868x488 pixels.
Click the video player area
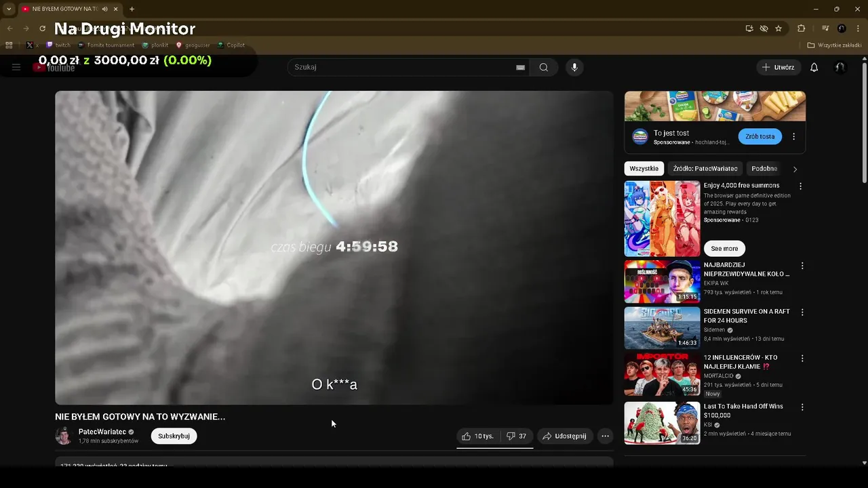(334, 247)
